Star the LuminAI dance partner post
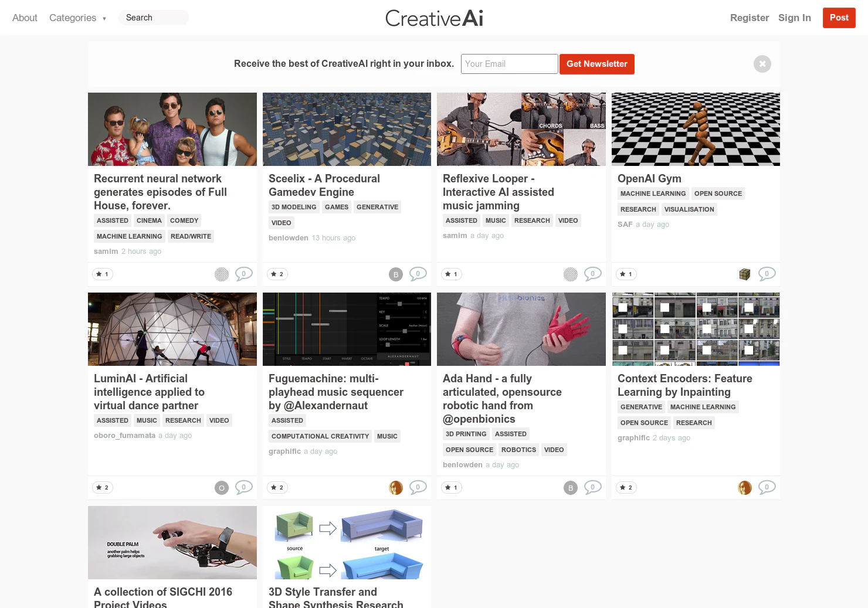Screen dimensions: 868x608 pos(103,487)
